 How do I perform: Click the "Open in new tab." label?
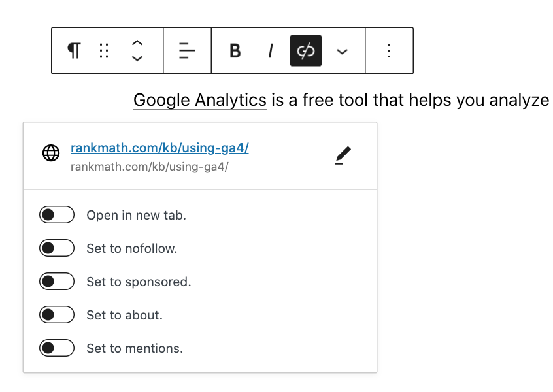136,215
